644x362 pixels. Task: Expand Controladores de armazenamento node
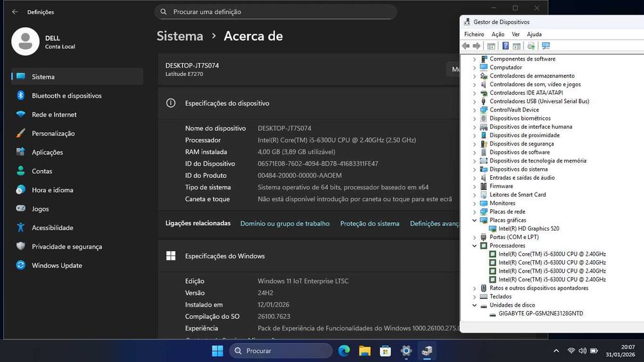475,76
